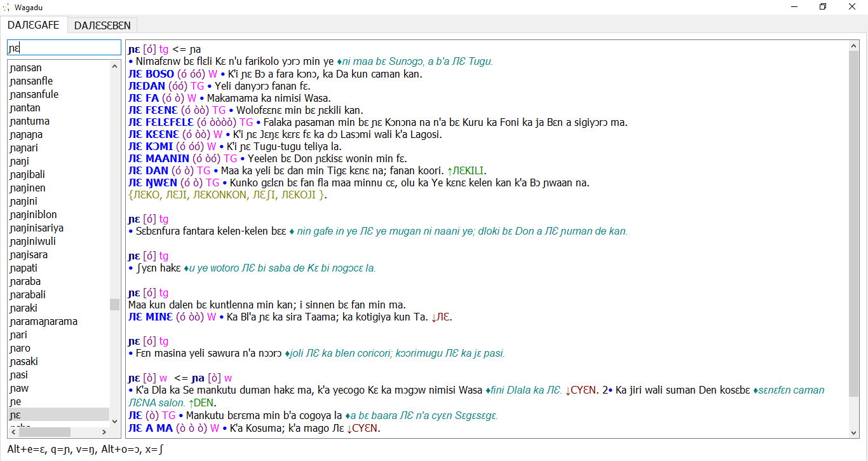Click the word list horizontal scroll-right arrow
Screen dimensions: 868x461
104,432
